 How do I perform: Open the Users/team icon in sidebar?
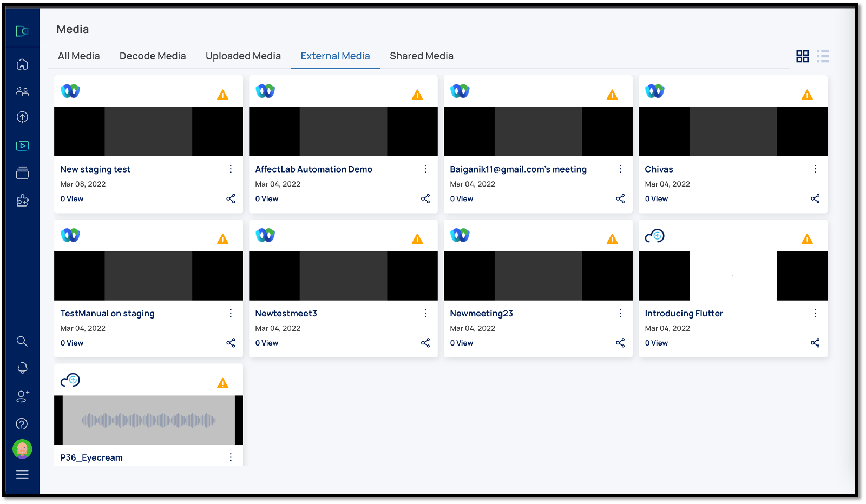(x=22, y=91)
